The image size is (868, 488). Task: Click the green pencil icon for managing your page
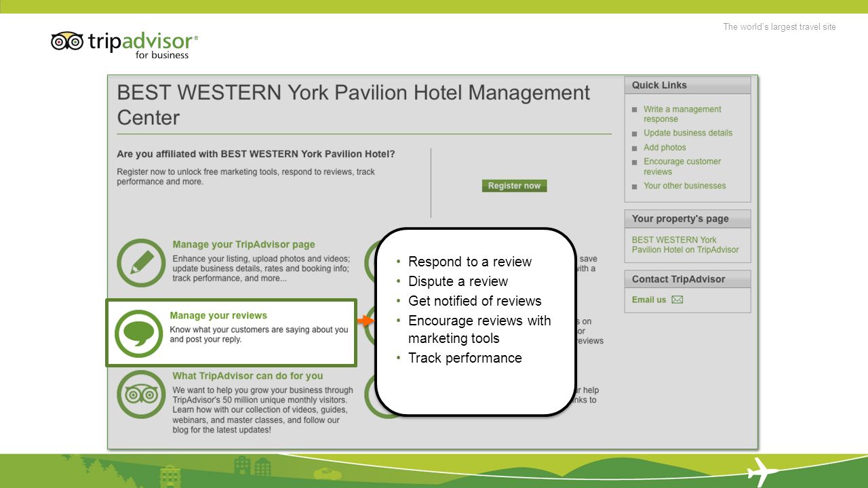tap(141, 262)
